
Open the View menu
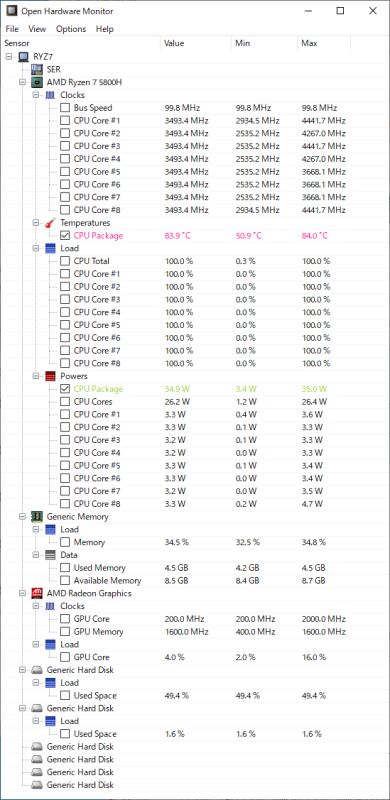[37, 29]
